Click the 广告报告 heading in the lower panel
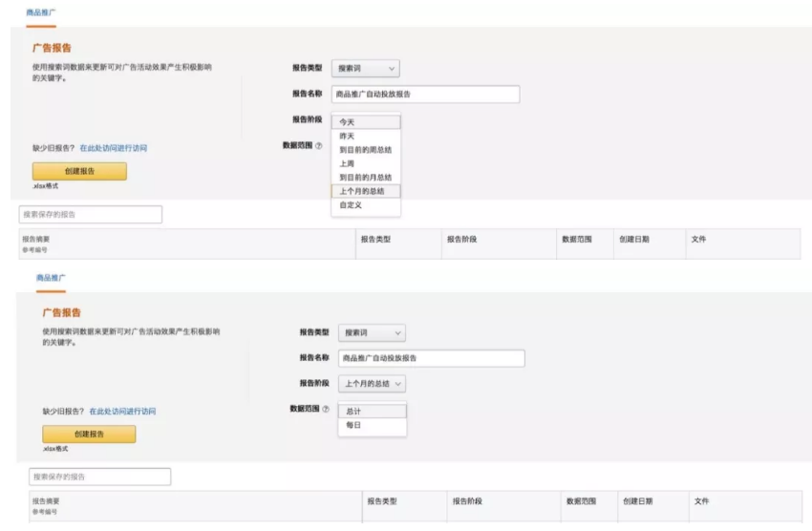 (62, 312)
